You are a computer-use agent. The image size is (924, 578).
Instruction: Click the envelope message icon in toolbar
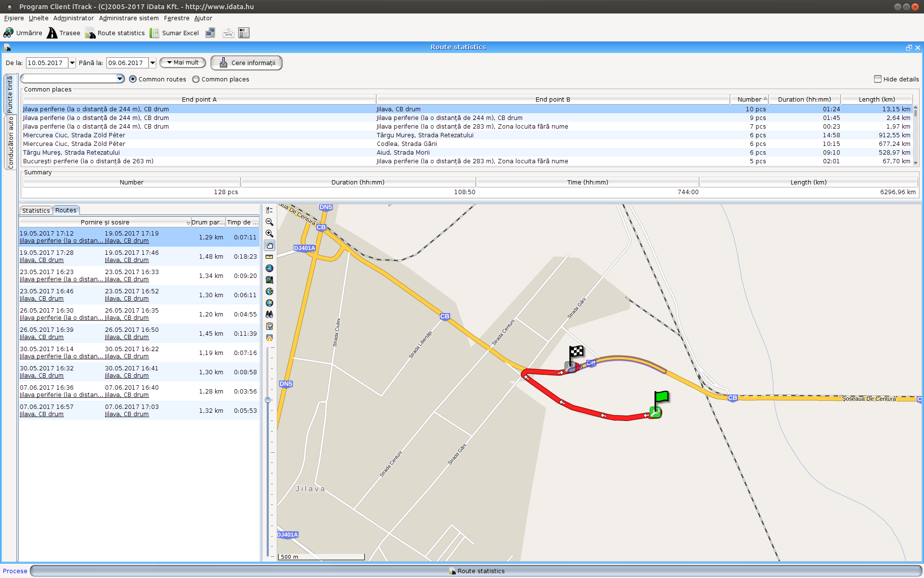(x=228, y=33)
